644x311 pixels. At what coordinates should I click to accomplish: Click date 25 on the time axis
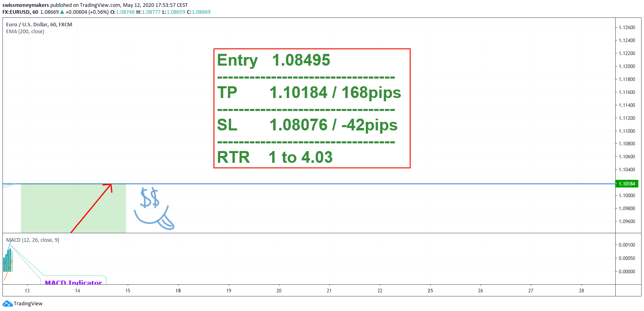430,291
